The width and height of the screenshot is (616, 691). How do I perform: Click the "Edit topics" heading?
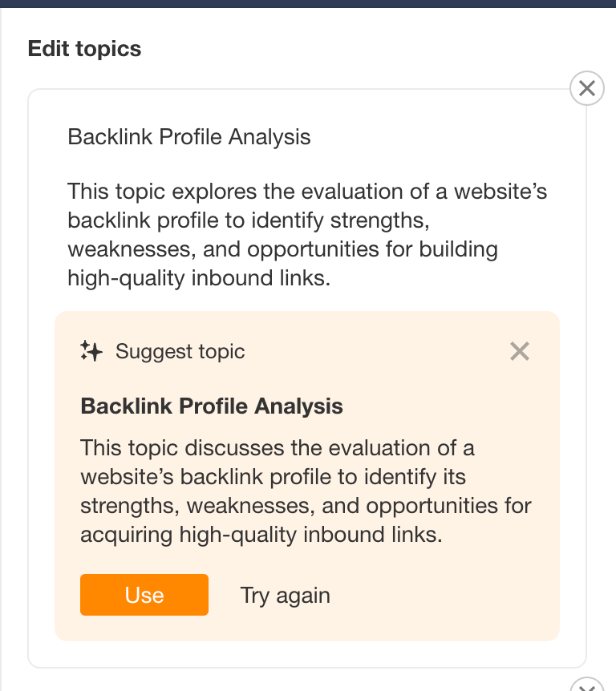84,49
